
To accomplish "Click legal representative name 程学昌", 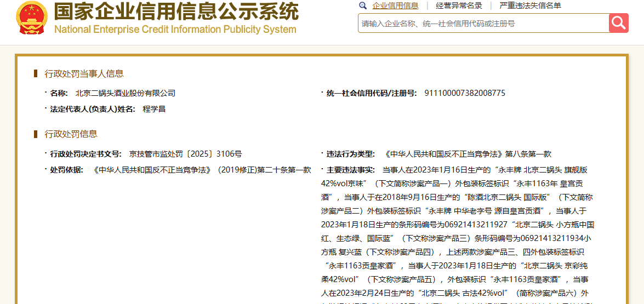I will [154, 109].
